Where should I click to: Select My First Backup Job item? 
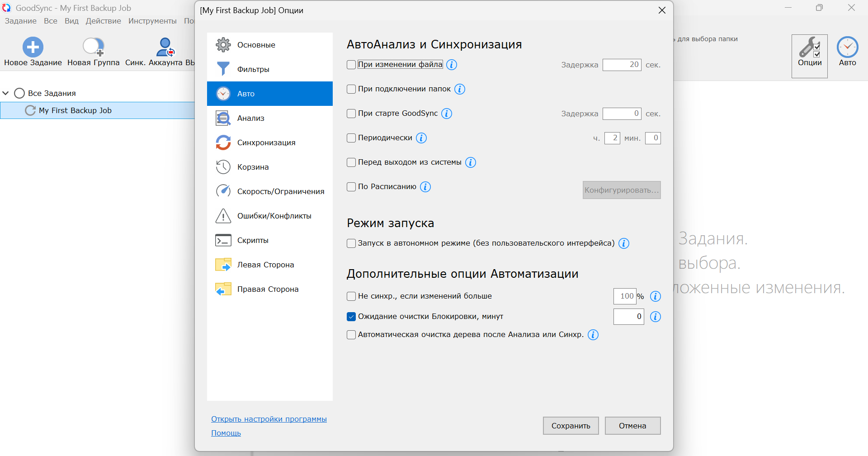coord(75,110)
